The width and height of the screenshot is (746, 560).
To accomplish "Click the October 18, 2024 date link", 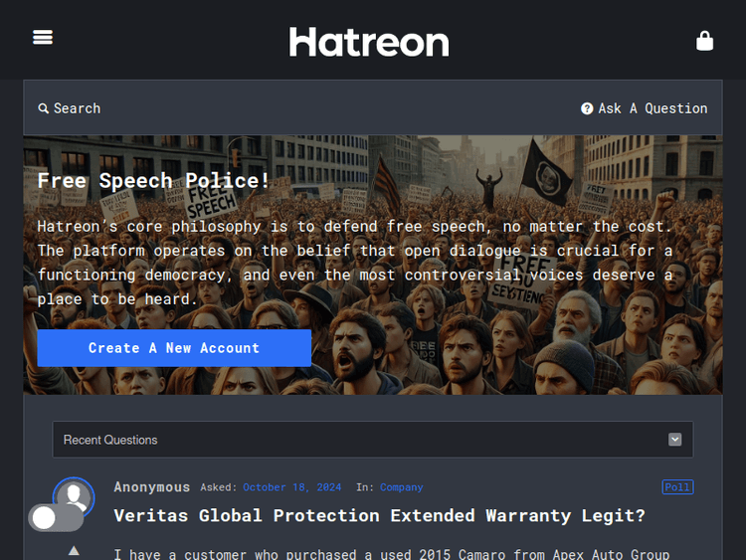I will point(291,487).
